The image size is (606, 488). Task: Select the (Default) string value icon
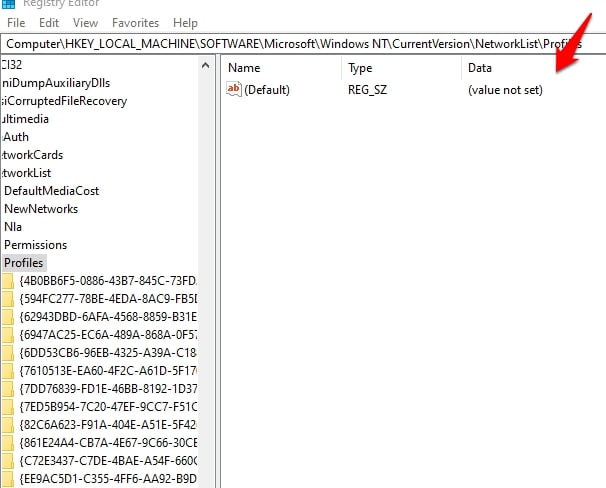[234, 89]
